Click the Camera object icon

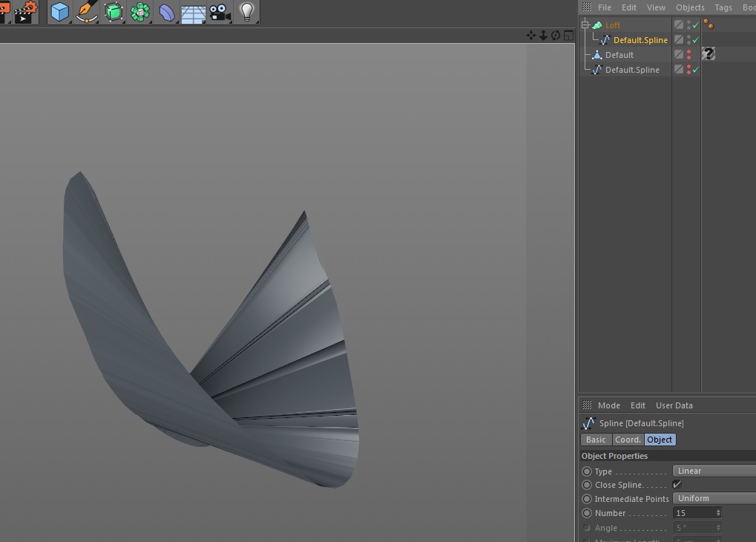220,12
